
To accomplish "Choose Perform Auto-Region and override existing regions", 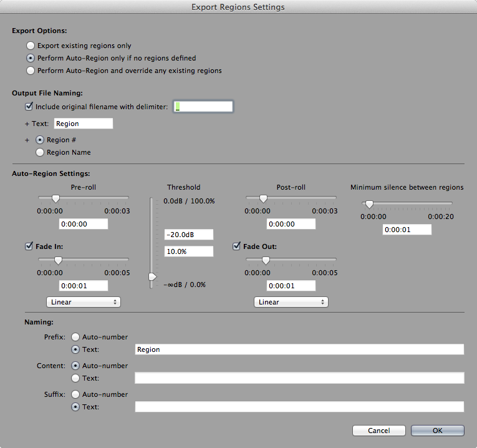I will point(31,71).
